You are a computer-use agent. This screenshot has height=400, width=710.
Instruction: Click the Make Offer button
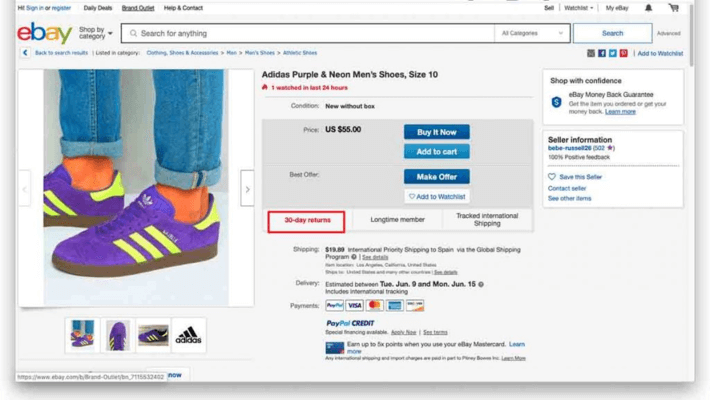pyautogui.click(x=436, y=177)
